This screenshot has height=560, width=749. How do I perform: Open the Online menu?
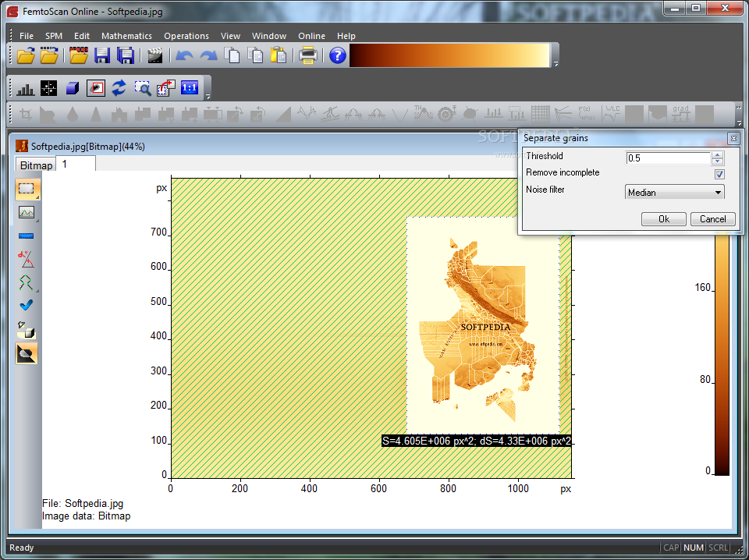click(x=311, y=36)
